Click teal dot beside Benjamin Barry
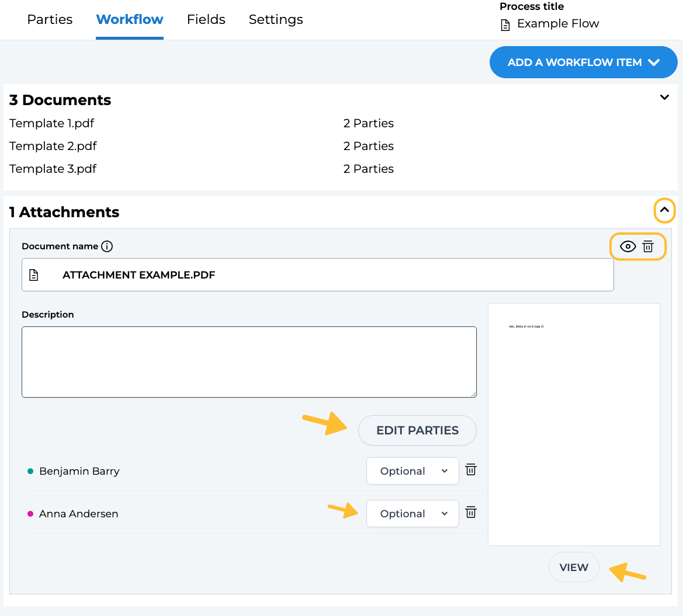 point(30,471)
